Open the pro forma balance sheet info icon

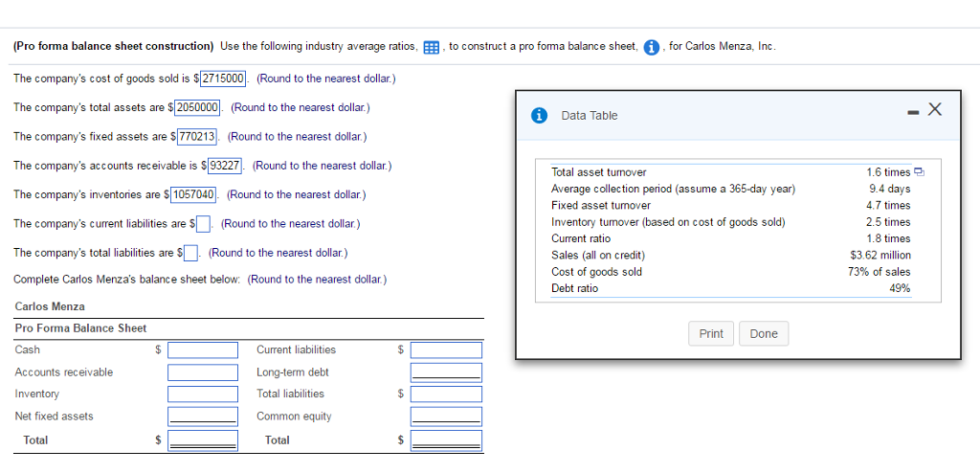point(652,48)
